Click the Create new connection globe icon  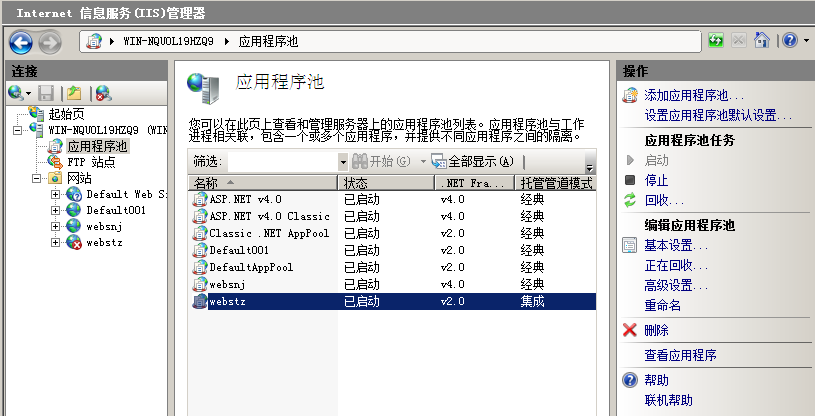16,93
